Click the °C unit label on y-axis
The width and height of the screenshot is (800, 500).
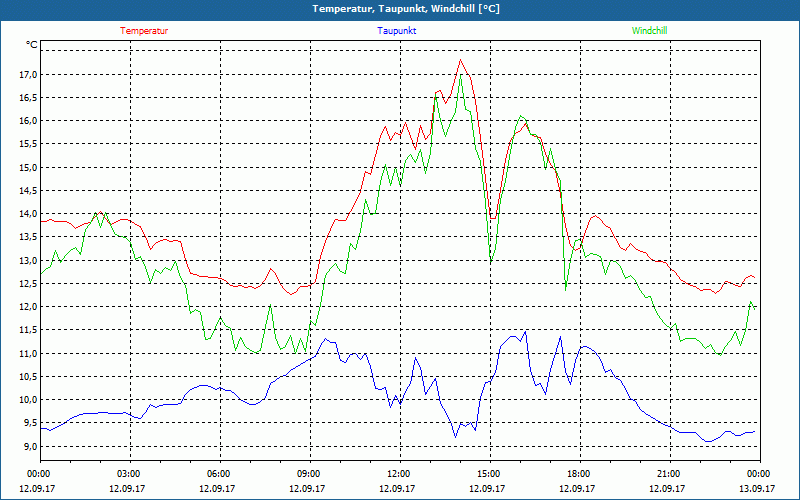31,45
